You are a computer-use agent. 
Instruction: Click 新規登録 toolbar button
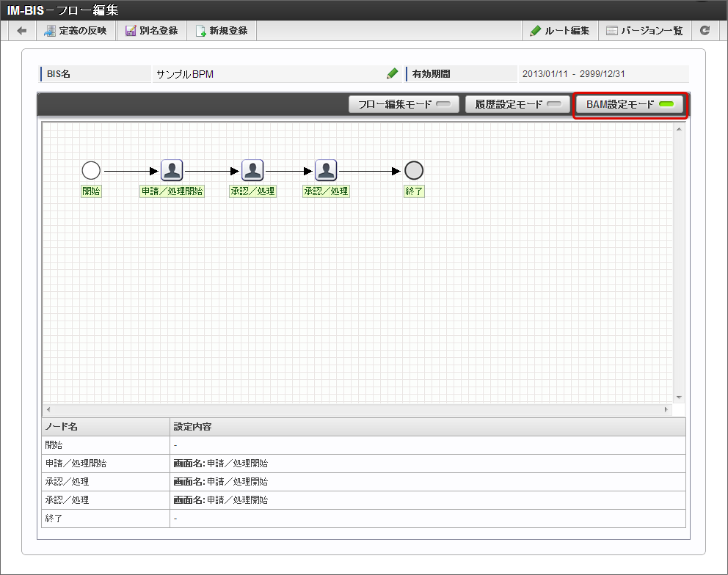pyautogui.click(x=222, y=31)
